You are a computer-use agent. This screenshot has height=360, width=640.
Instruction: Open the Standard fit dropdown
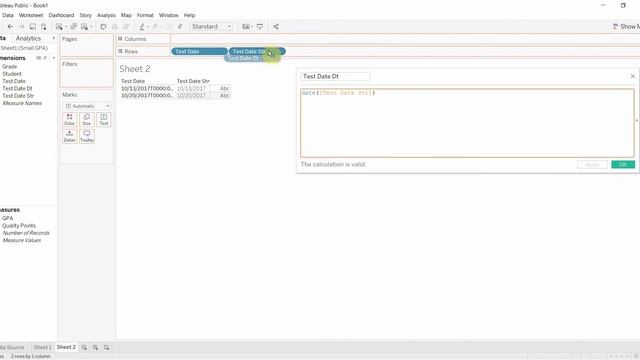click(x=211, y=27)
